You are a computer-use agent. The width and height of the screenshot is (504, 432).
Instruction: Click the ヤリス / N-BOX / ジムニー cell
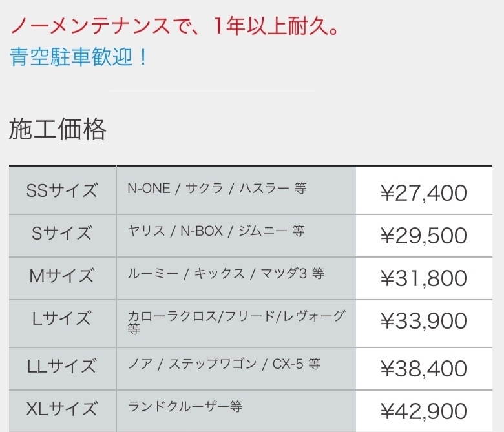(216, 231)
